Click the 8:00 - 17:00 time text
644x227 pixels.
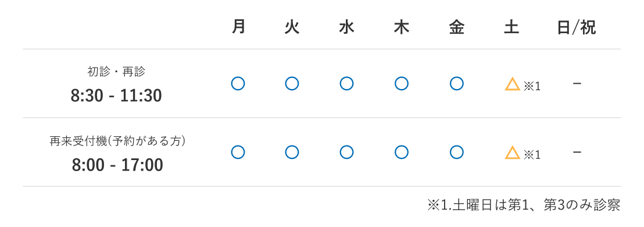(x=117, y=165)
